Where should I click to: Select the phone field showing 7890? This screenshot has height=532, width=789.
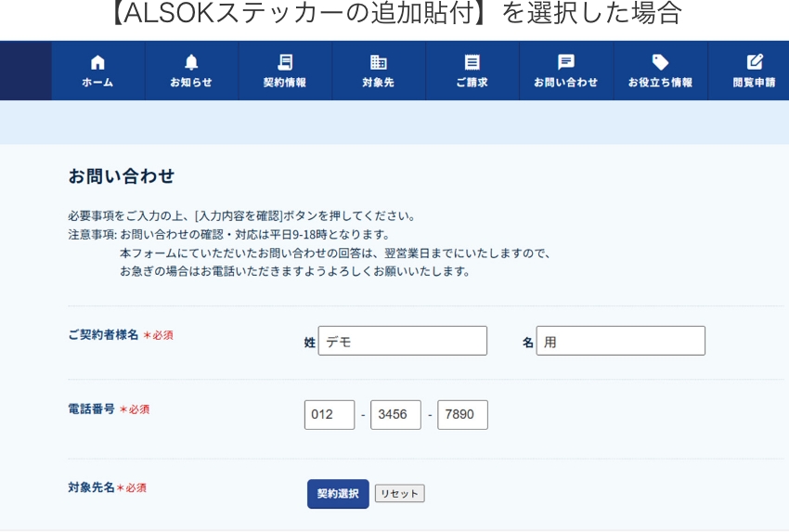(x=462, y=415)
